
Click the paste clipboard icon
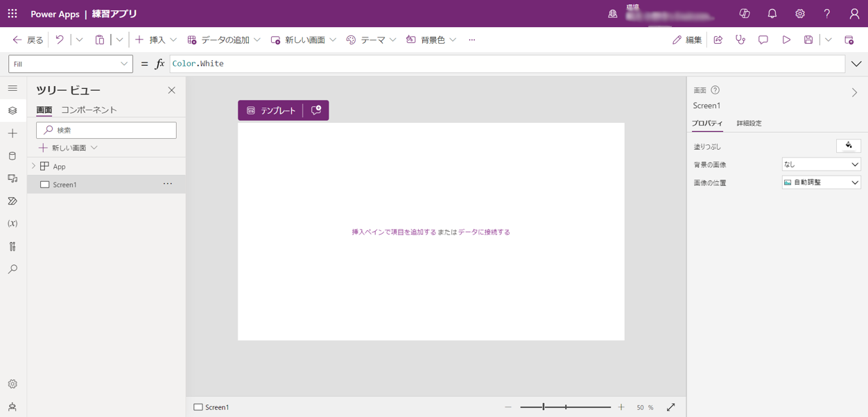[100, 40]
